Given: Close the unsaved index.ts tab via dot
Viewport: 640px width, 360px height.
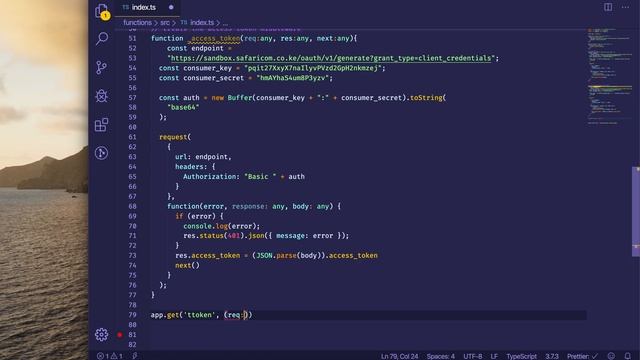Looking at the screenshot, I should (171, 7).
